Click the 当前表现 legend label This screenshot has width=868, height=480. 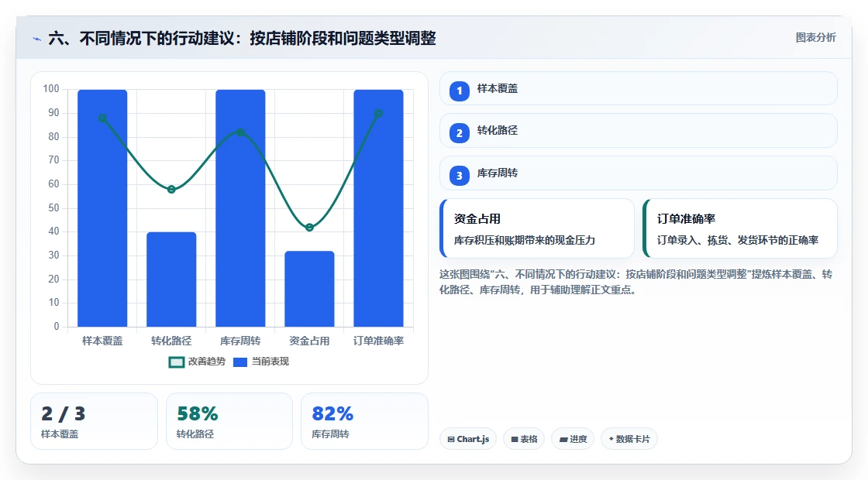pos(270,362)
